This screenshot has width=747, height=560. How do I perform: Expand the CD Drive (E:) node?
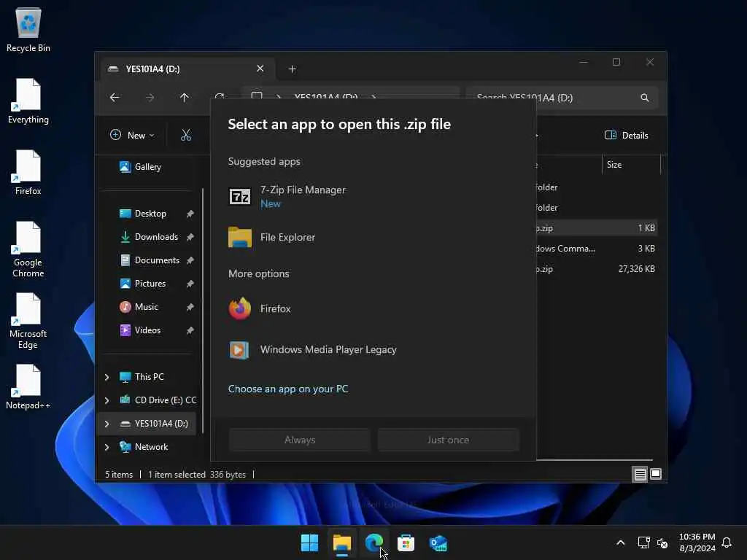point(107,400)
